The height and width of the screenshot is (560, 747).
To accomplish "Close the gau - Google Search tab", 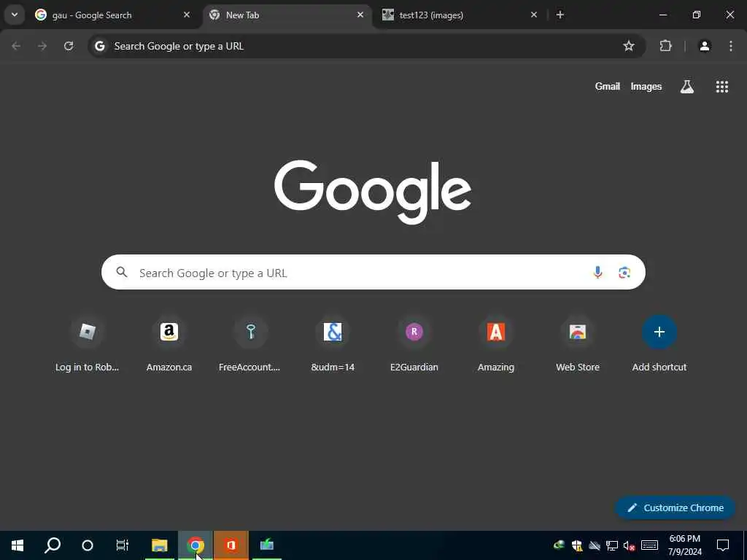I will (x=187, y=15).
